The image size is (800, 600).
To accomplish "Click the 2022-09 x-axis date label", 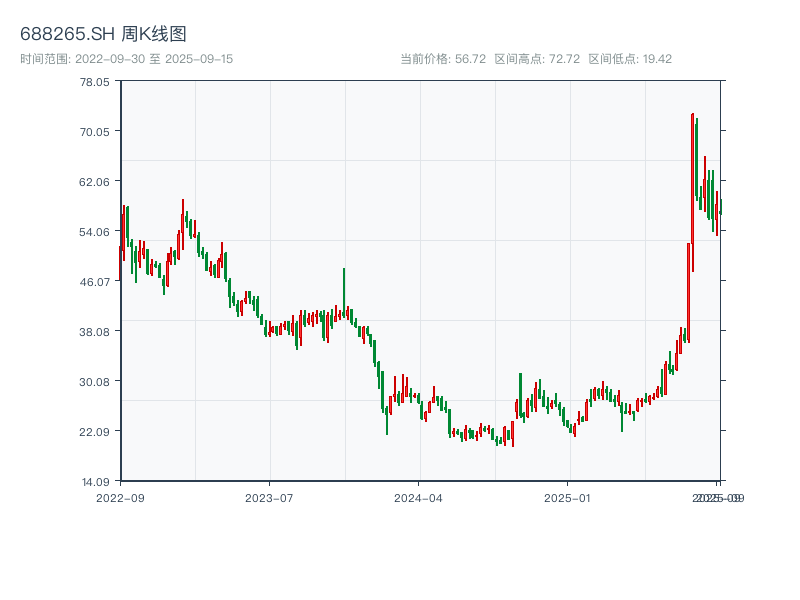I will pos(120,497).
